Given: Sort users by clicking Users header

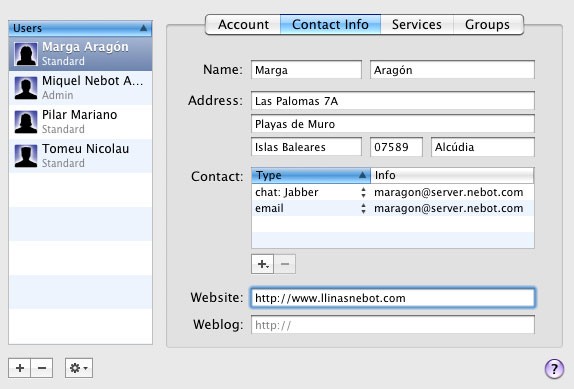Looking at the screenshot, I should pos(80,28).
